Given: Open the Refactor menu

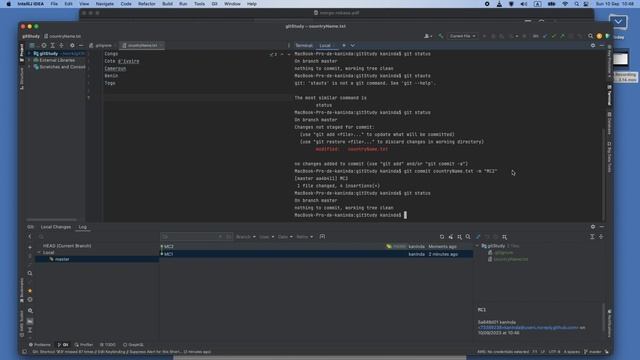Looking at the screenshot, I should pos(147,4).
